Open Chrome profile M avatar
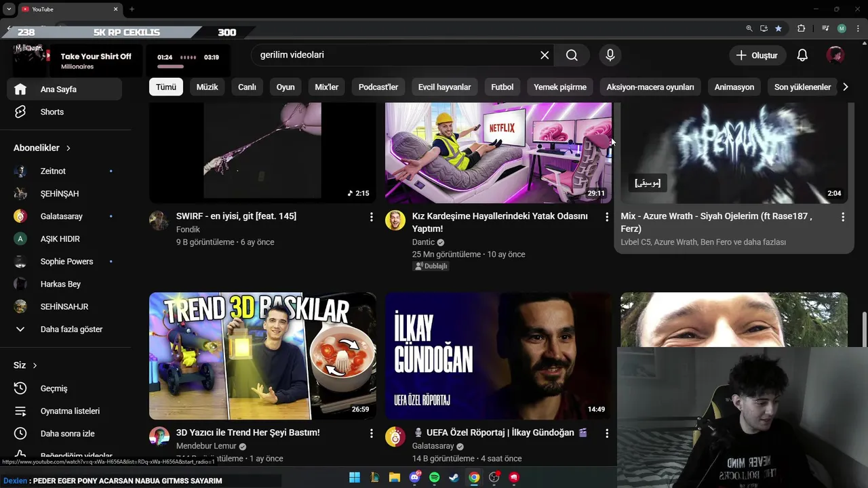The width and height of the screenshot is (868, 488). point(842,28)
